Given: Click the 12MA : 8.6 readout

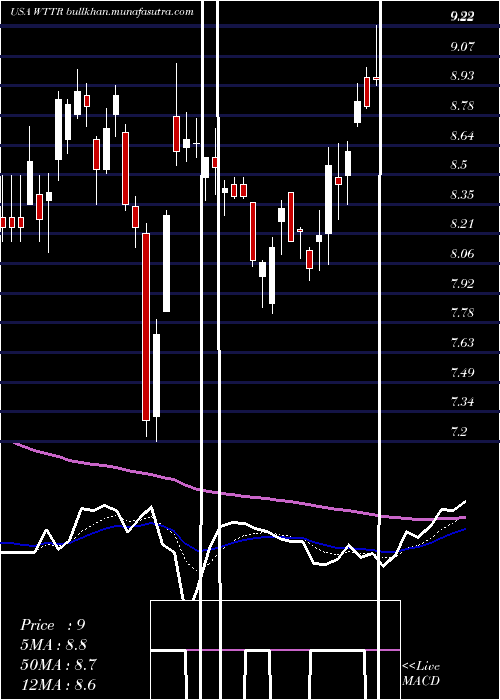Looking at the screenshot, I should point(57,685).
